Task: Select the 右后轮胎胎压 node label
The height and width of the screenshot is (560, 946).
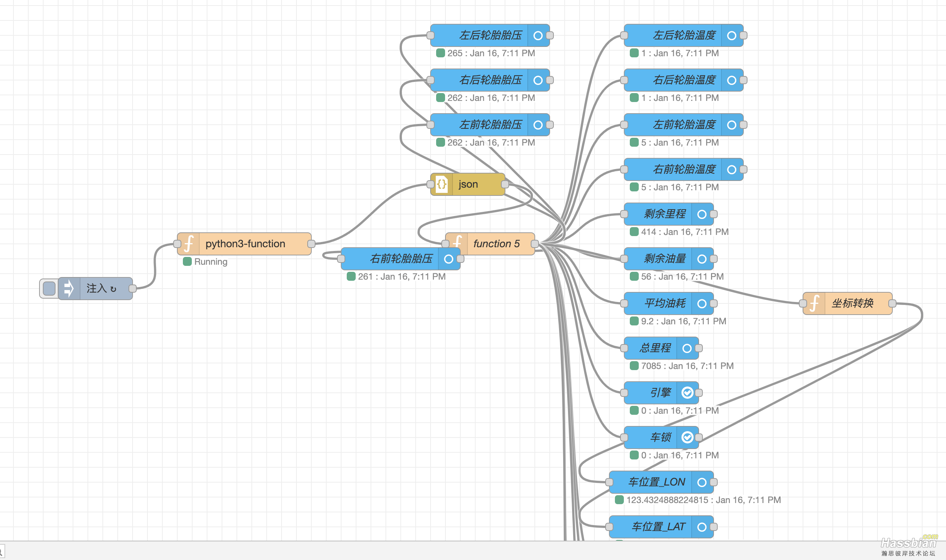Action: click(x=490, y=80)
